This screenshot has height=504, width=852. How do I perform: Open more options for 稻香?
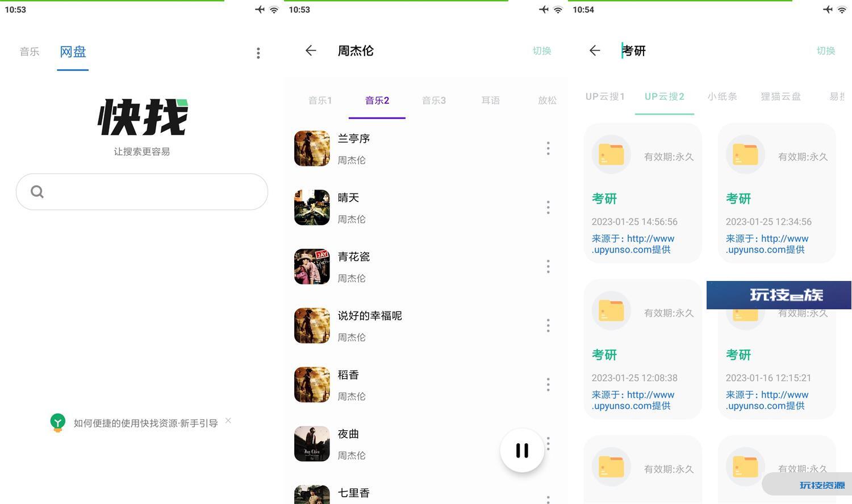click(548, 384)
